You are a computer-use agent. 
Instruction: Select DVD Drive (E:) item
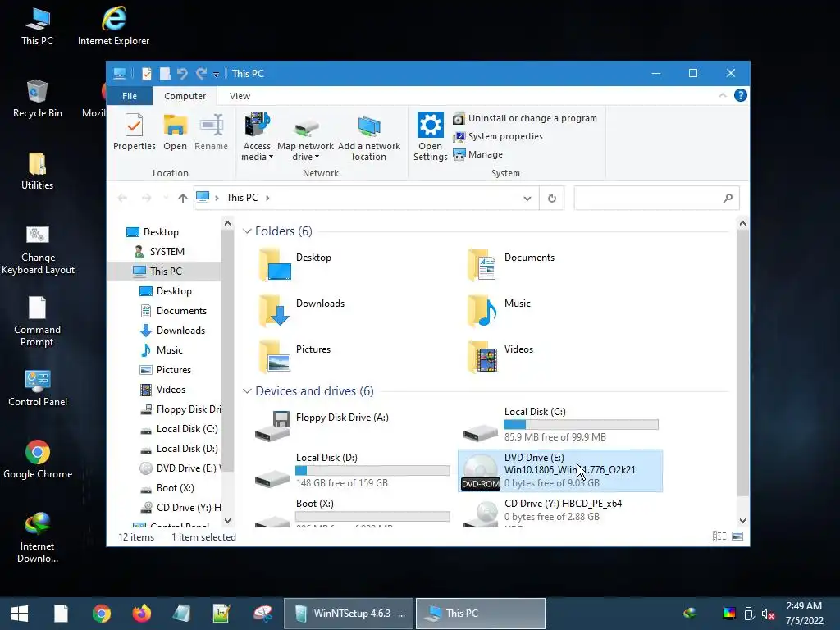pyautogui.click(x=560, y=470)
